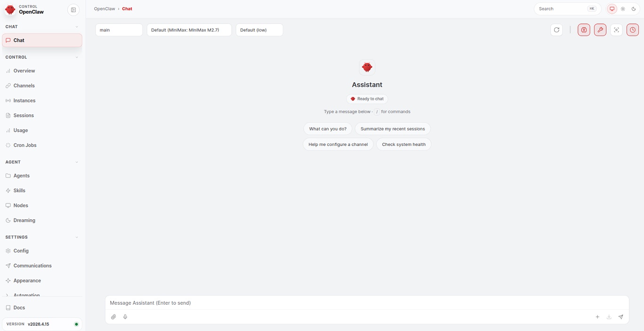
Task: Open the model selector Default (MiniMax: MiniMax M2.7)
Action: pyautogui.click(x=189, y=30)
